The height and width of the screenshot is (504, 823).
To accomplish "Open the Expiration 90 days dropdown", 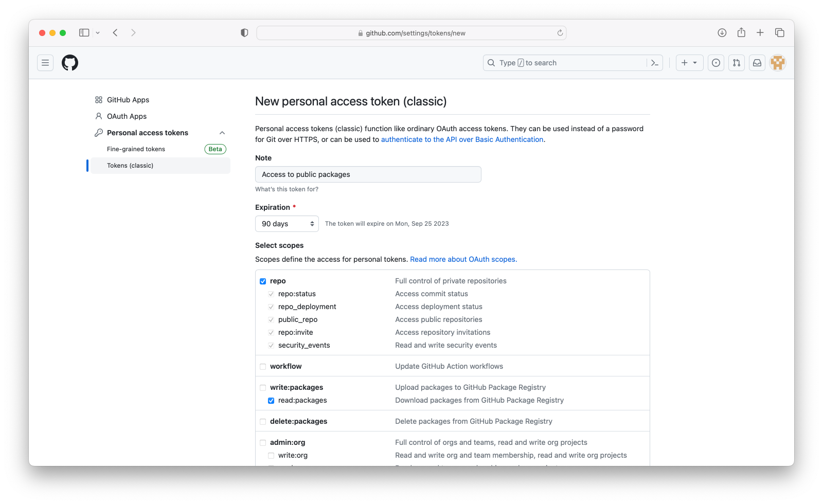I will 287,224.
